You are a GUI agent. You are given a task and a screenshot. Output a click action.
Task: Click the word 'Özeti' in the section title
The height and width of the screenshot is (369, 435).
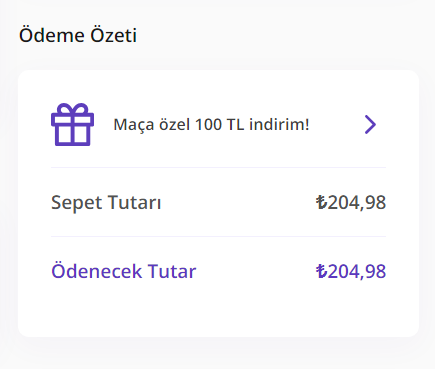point(114,35)
